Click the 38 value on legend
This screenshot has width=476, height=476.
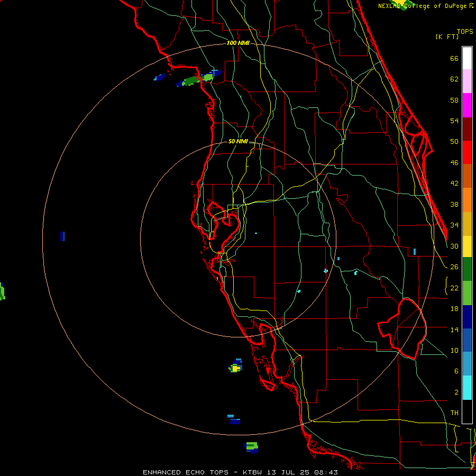click(x=454, y=204)
